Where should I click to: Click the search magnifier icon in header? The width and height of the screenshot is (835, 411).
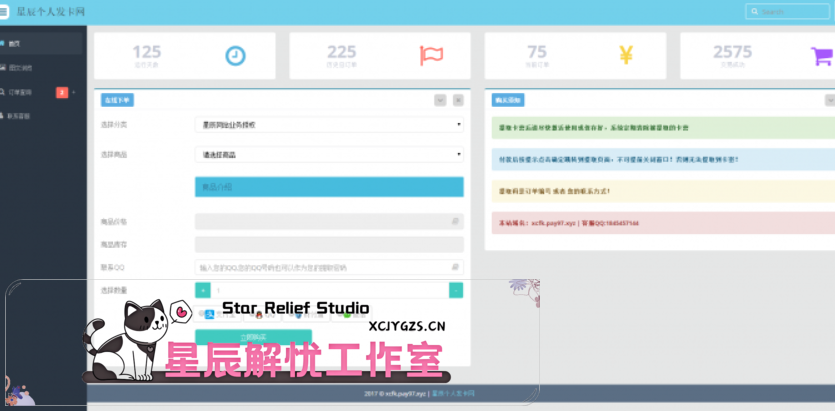click(x=755, y=12)
